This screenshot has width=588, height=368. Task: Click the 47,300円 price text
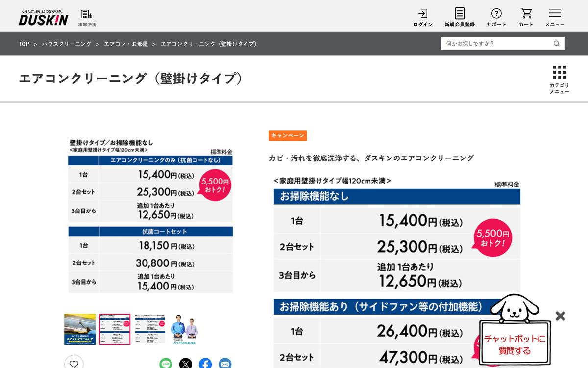click(x=419, y=357)
